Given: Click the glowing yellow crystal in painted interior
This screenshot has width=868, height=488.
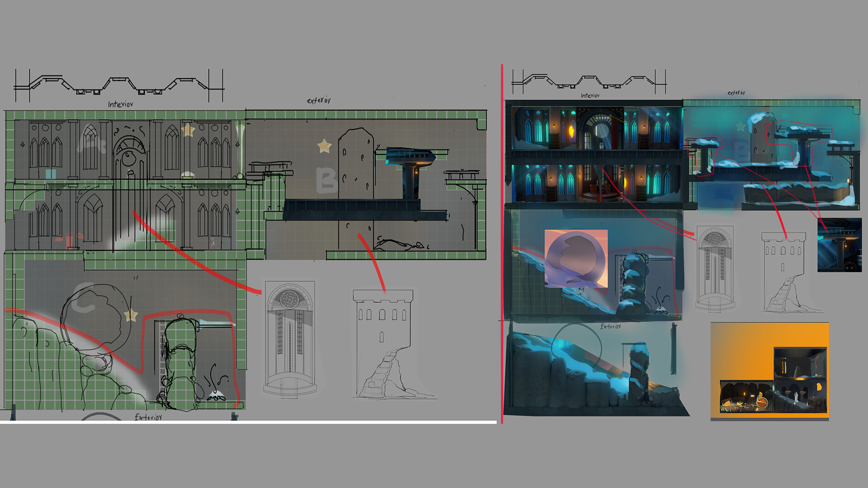Looking at the screenshot, I should [571, 131].
